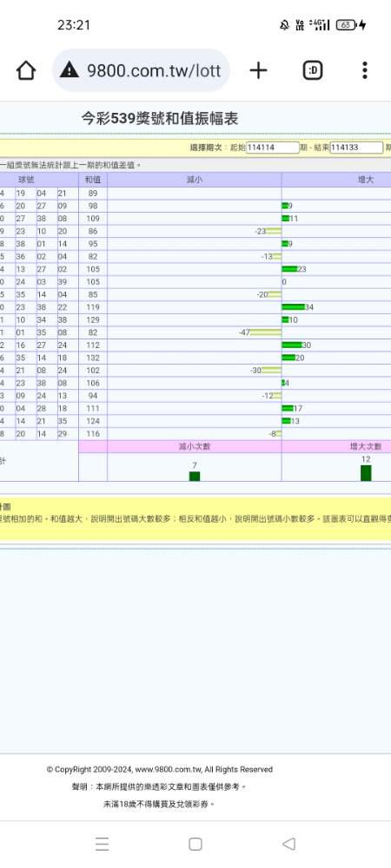This screenshot has height=868, width=391.
Task: Tap the green increase bar labeled 17
Action: pos(288,409)
